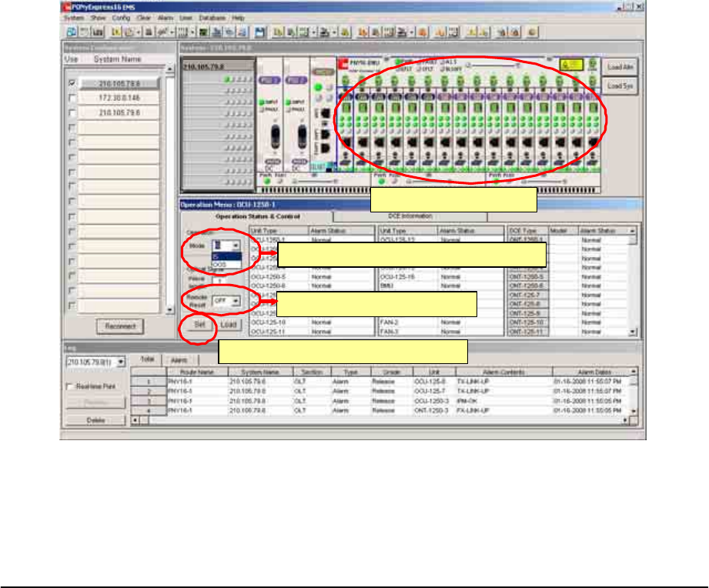Screen dimensions: 709x588
Task: Open the Alarm menu
Action: point(166,18)
